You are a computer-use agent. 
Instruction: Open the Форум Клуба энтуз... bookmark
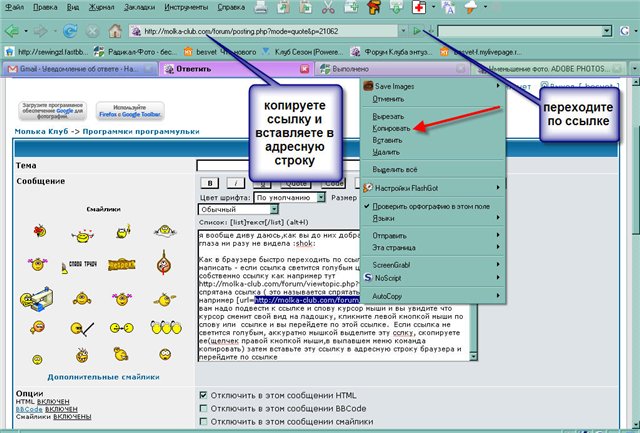392,52
